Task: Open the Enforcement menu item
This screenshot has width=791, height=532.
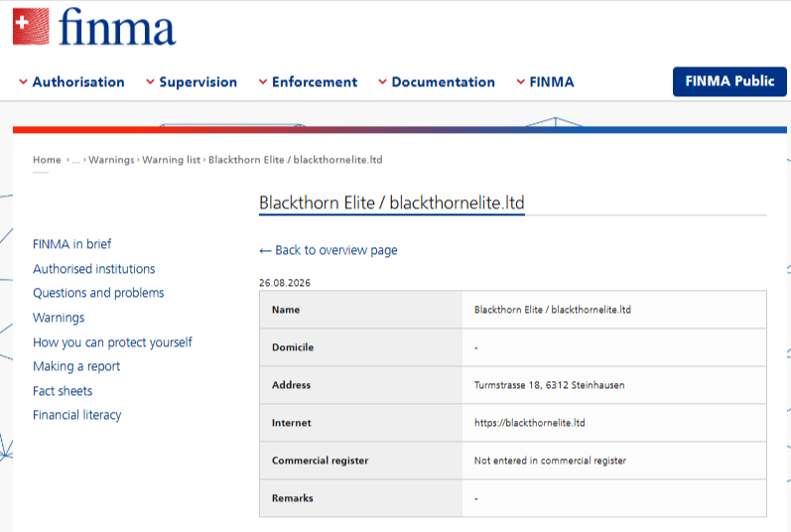Action: 315,81
